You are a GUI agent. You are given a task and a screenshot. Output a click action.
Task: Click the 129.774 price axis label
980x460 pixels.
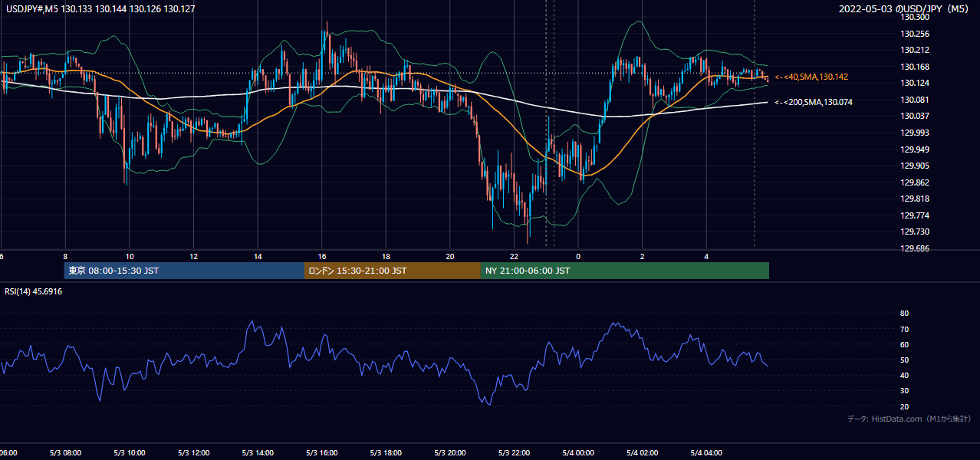(x=915, y=215)
